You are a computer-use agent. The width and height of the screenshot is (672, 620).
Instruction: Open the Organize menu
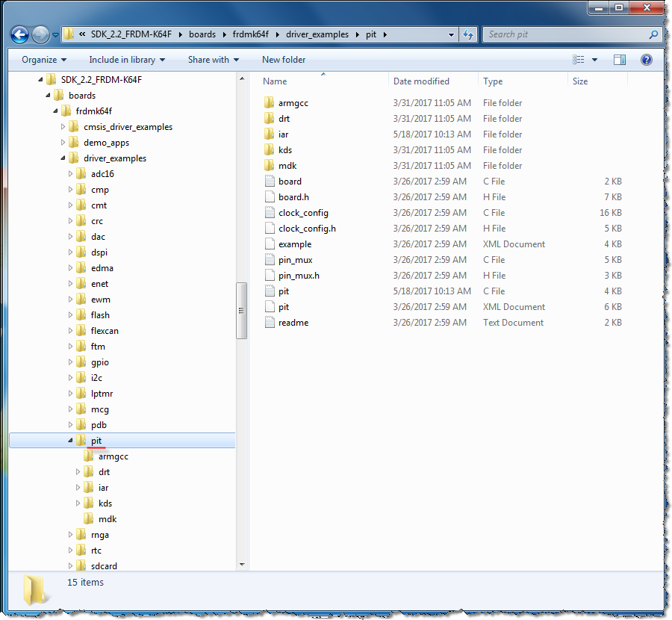point(41,59)
